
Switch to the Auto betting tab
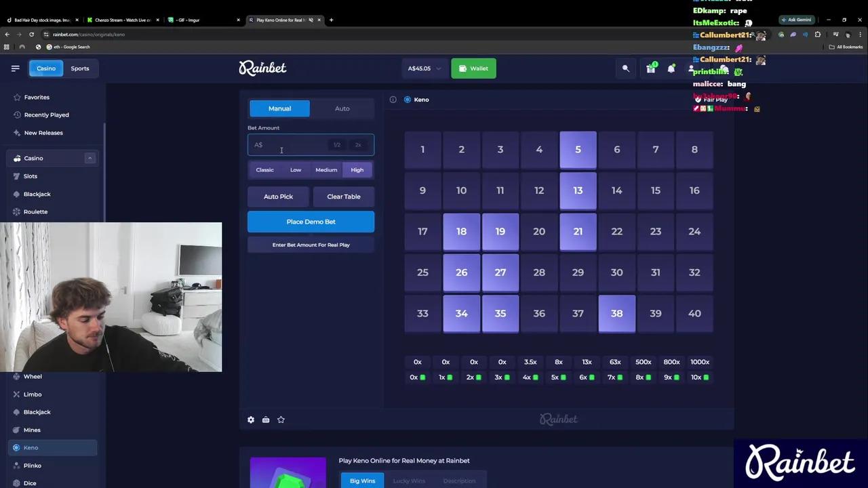point(342,108)
